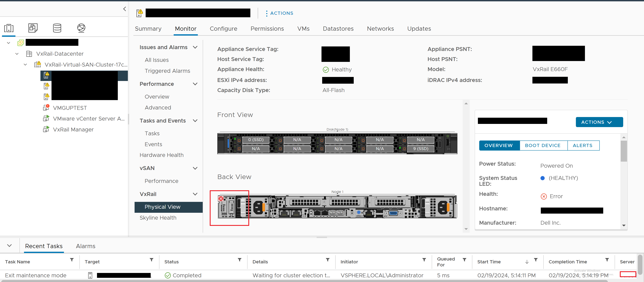Click the filter icon on the Task Name column
This screenshot has height=282, width=644.
click(x=72, y=260)
